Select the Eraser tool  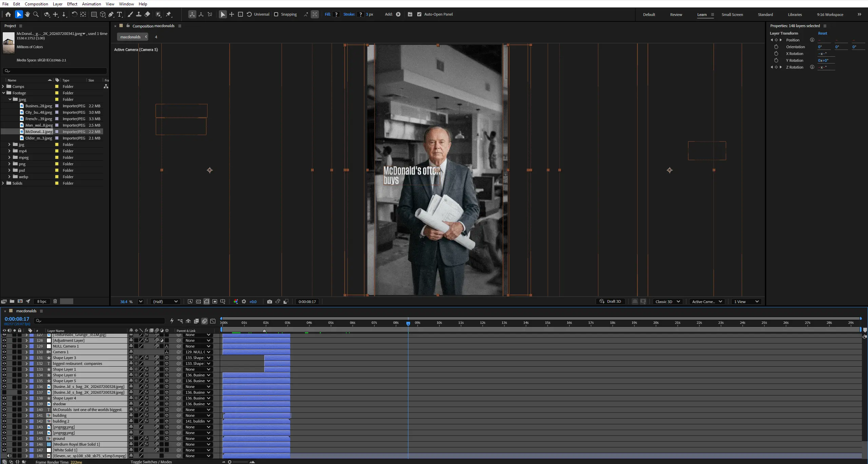147,14
